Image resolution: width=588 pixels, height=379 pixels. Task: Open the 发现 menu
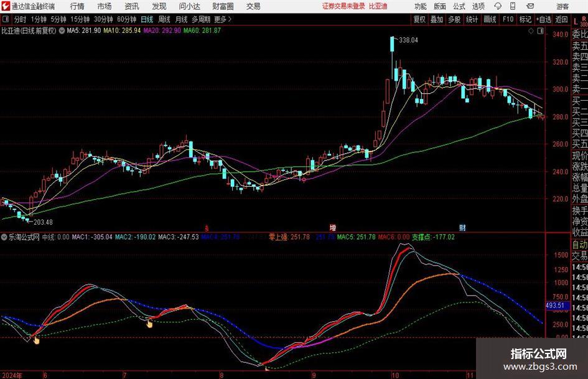click(159, 6)
